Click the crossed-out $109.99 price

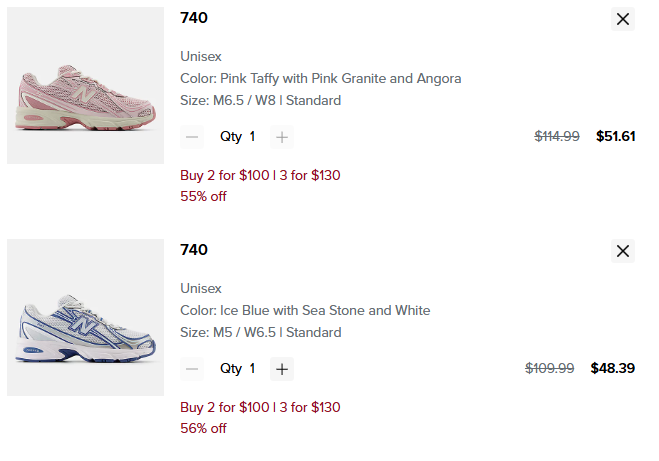[x=550, y=369]
